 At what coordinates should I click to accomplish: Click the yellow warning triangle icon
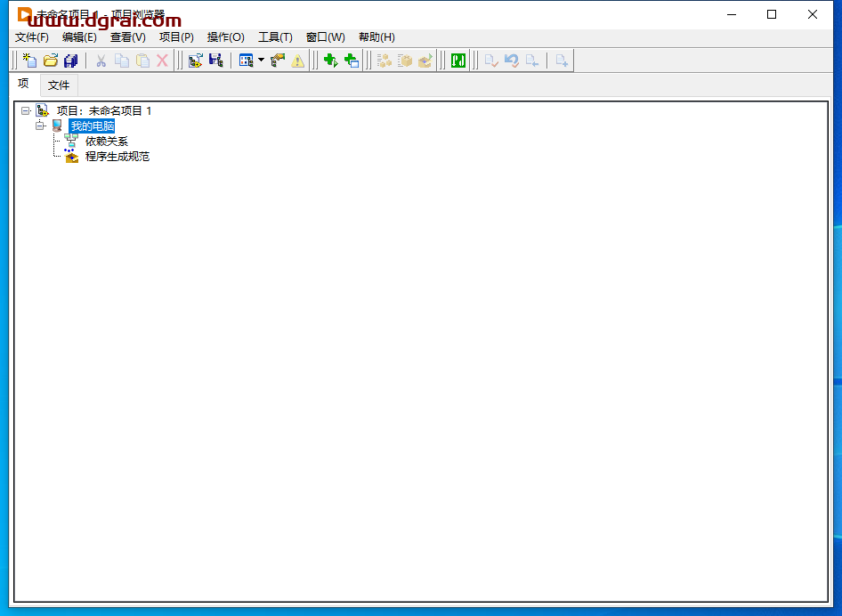coord(297,61)
